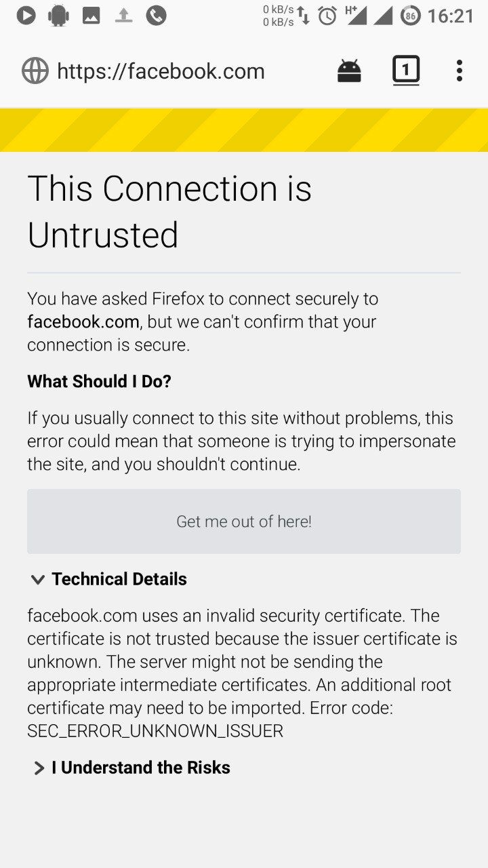Click Get me out of here! button

[244, 521]
